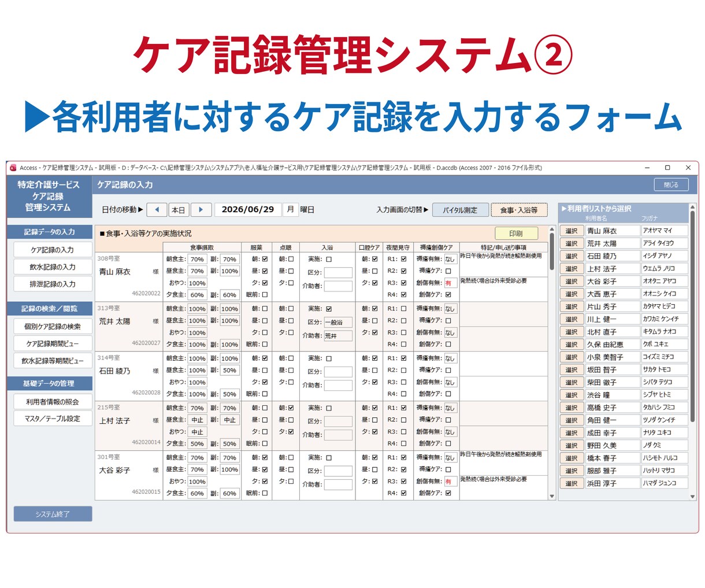705x588 pixels.
Task: Open 青山 麻衣's 創傷有無 field showing 有
Action: pyautogui.click(x=450, y=283)
